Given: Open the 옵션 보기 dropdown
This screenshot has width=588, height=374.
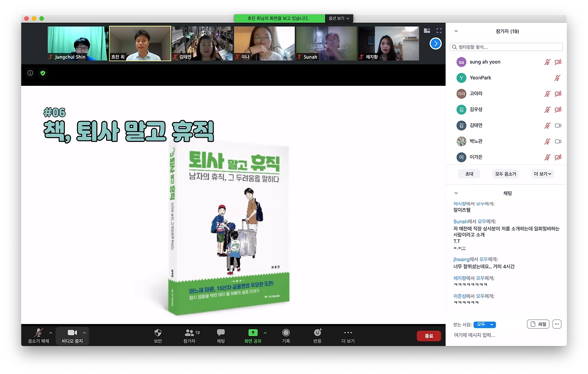Looking at the screenshot, I should (339, 18).
